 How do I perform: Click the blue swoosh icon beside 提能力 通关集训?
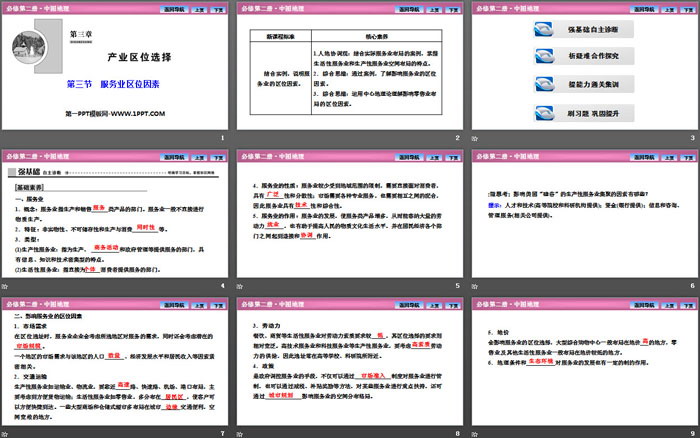tap(544, 84)
